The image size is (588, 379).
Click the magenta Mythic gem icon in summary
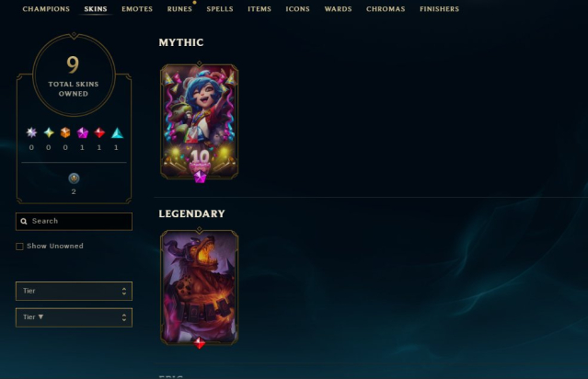(82, 132)
